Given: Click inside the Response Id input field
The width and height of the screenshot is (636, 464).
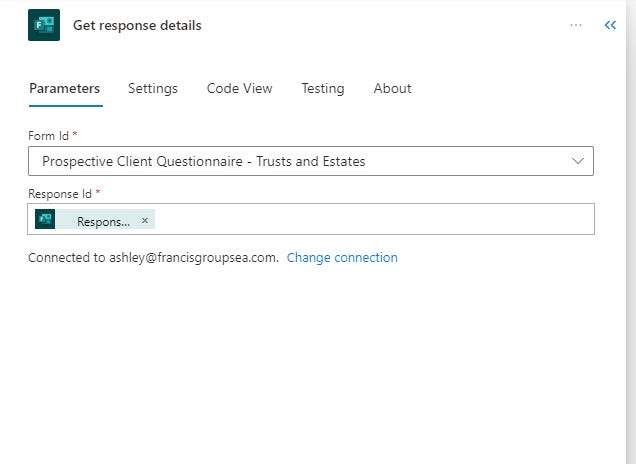Looking at the screenshot, I should point(311,219).
